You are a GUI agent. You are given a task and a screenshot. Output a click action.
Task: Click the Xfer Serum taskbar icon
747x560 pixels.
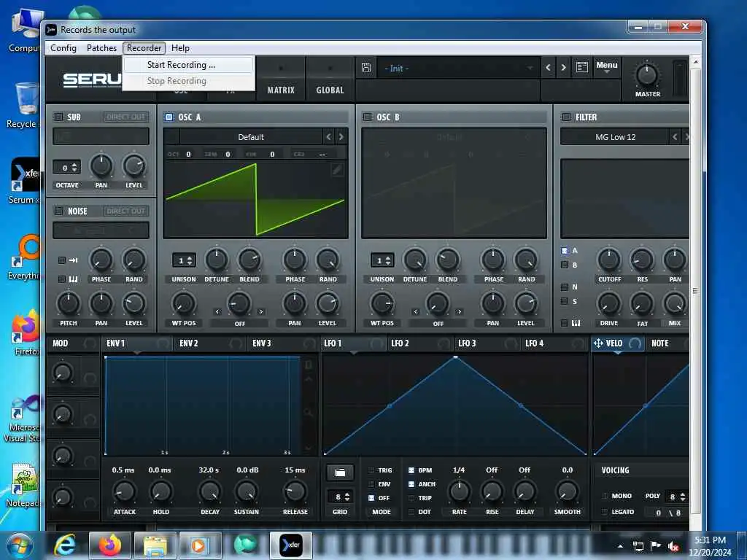(x=290, y=545)
